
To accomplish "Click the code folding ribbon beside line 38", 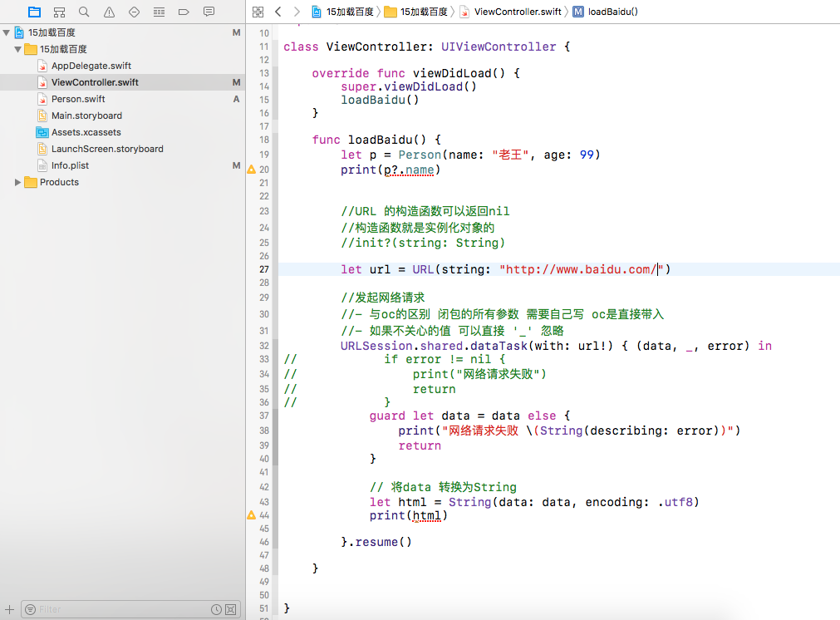I will 275,431.
